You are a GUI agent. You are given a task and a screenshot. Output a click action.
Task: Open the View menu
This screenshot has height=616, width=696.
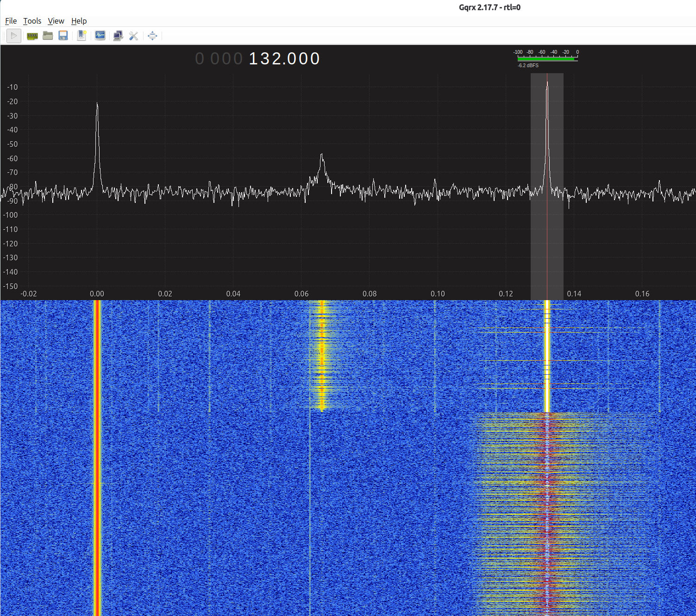coord(56,21)
